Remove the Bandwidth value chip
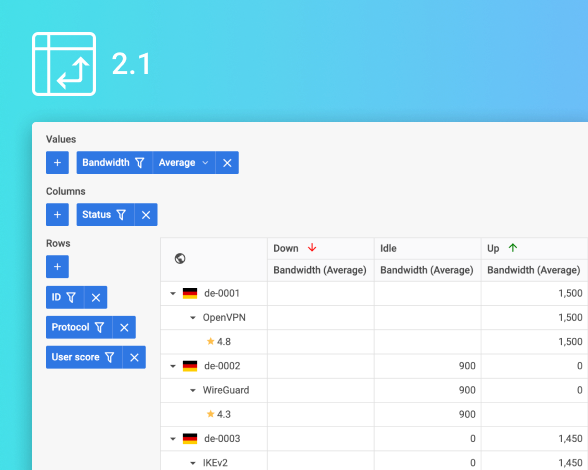This screenshot has height=470, width=588. pyautogui.click(x=227, y=162)
